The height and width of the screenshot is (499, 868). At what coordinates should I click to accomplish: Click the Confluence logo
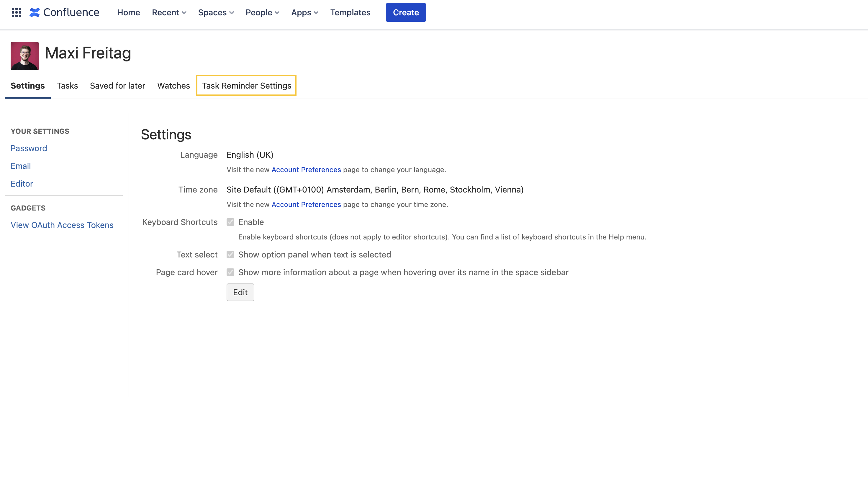64,12
